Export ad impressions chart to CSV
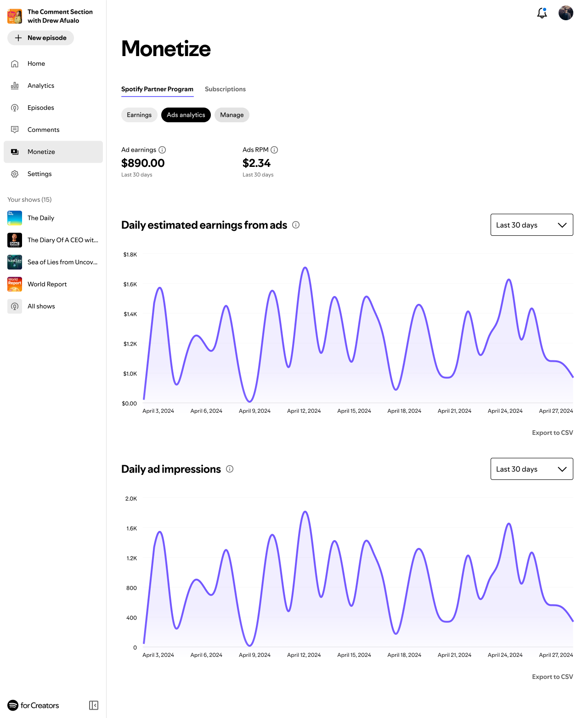Screen dimensions: 588x718 [552, 677]
